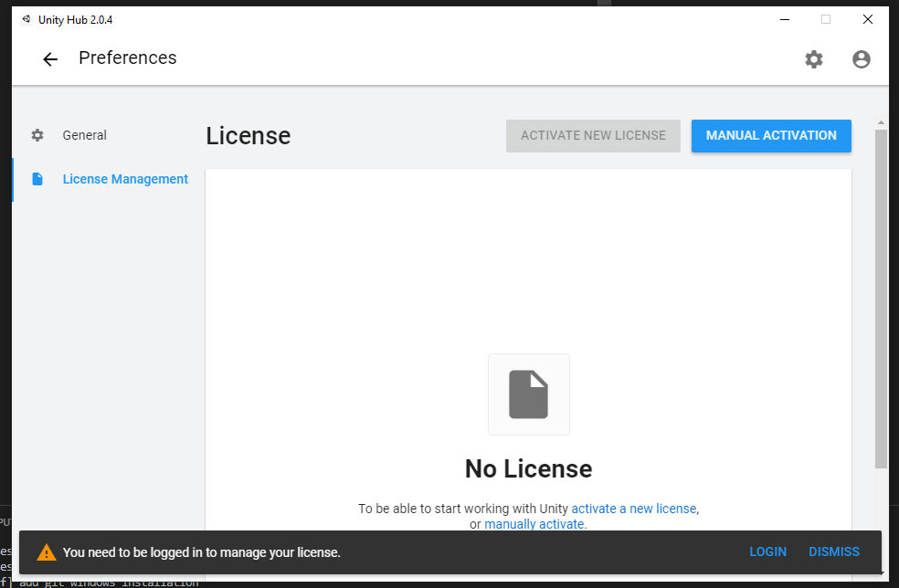The image size is (899, 588).
Task: Open the account profile icon
Action: click(x=862, y=59)
